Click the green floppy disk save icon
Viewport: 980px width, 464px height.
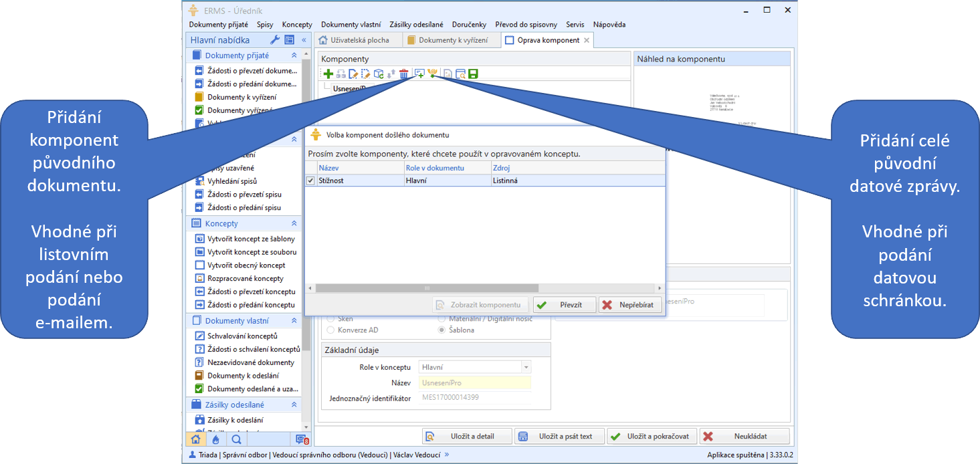473,74
